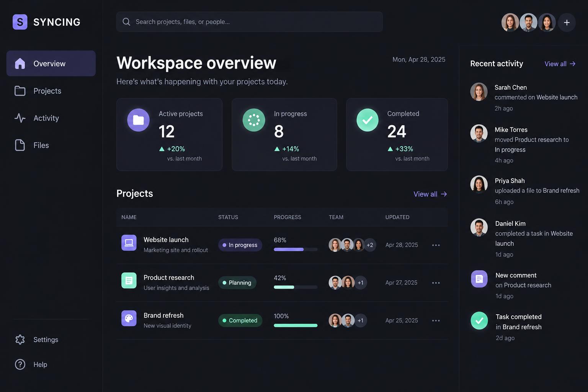Open the Overview page in the sidebar
The width and height of the screenshot is (588, 392).
click(x=51, y=63)
